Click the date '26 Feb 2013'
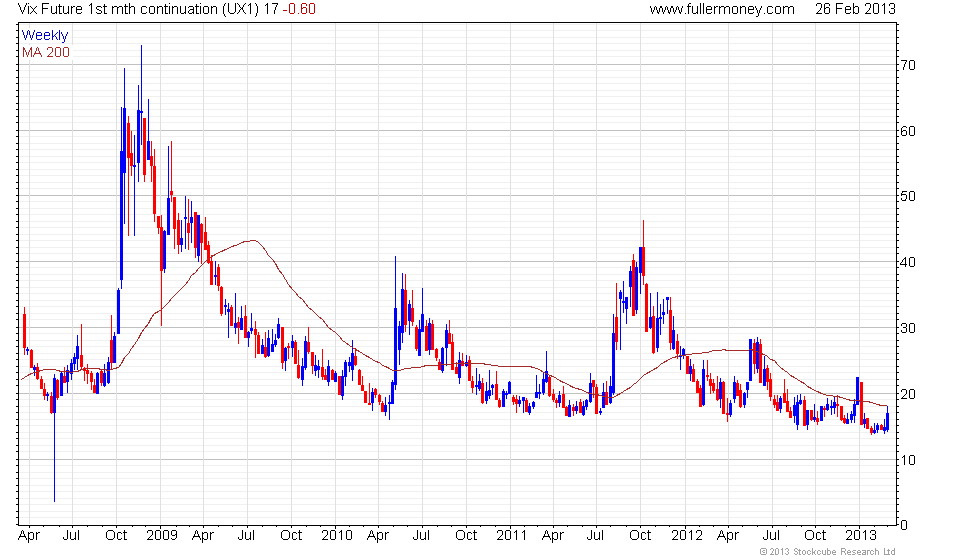Screen dimensions: 980x560 click(855, 9)
